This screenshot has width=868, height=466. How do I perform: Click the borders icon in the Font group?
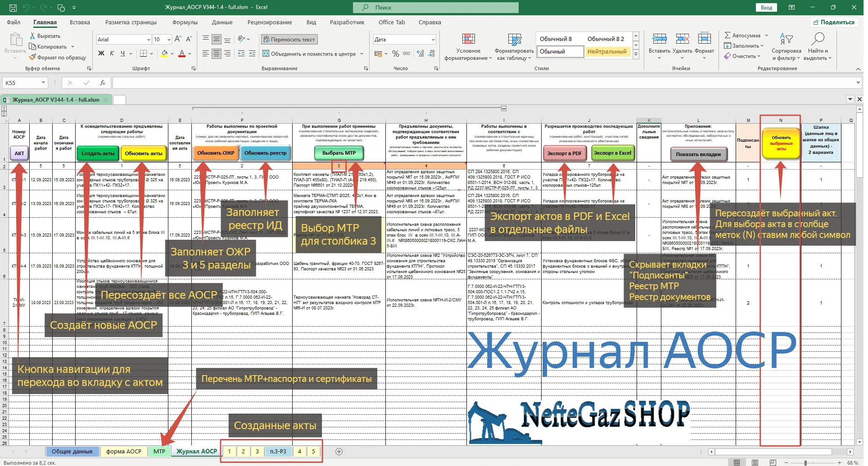click(143, 54)
